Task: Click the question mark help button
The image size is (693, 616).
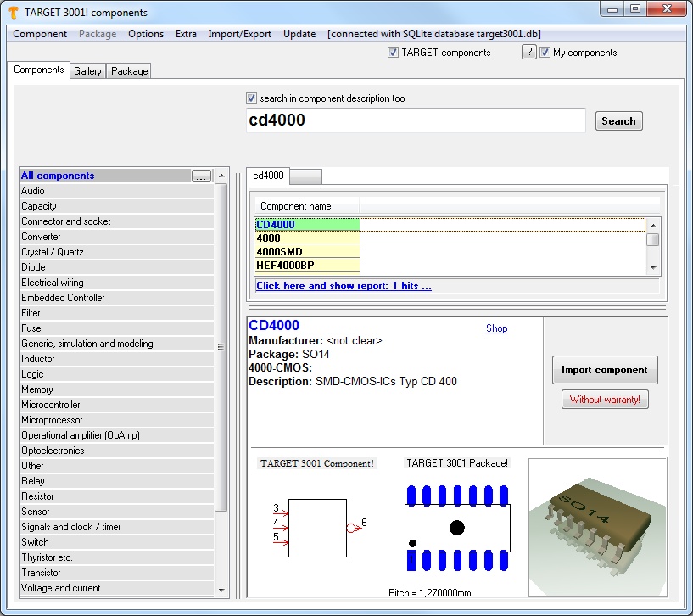Action: coord(529,53)
